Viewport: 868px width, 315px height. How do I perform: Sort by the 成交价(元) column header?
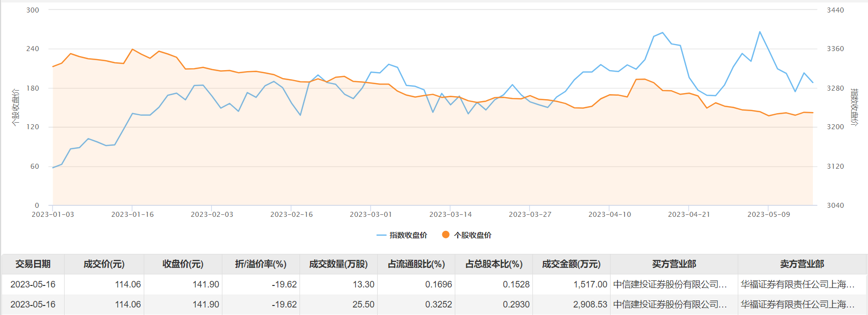[104, 264]
